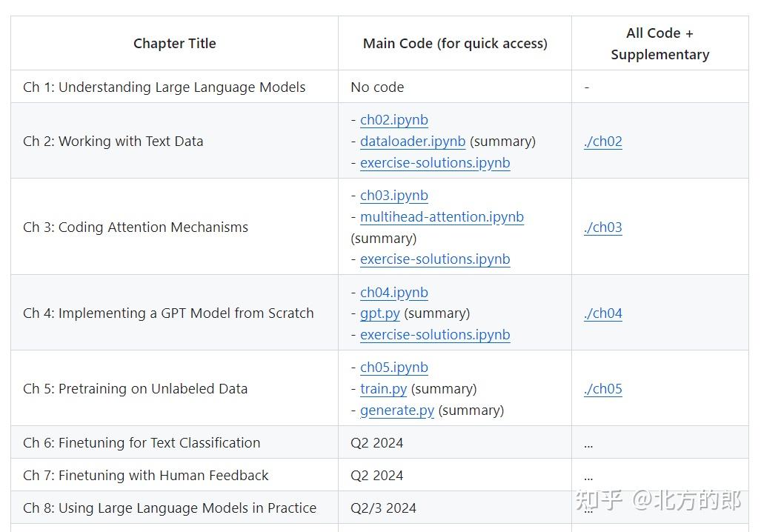761x532 pixels.
Task: Click the gpt.py summary link
Action: click(379, 313)
